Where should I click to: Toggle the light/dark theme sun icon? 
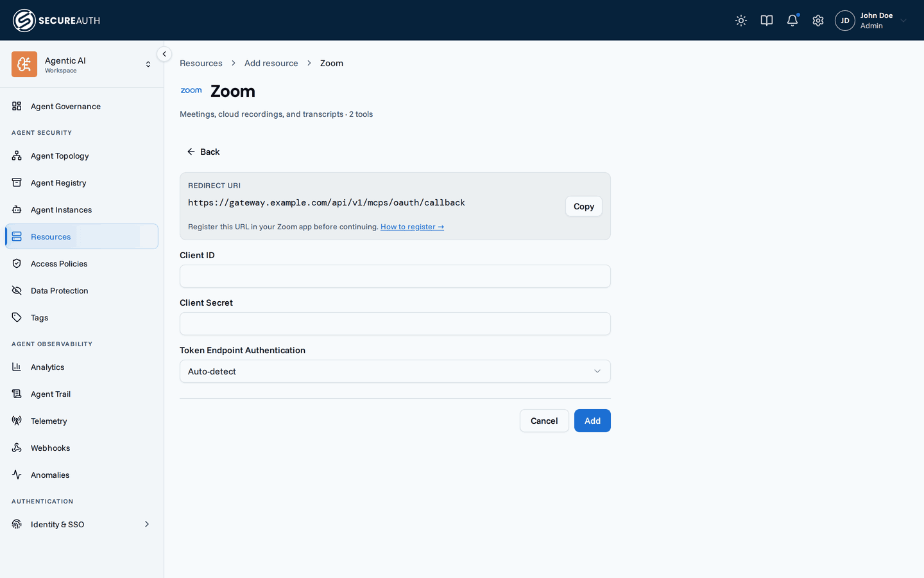[741, 21]
